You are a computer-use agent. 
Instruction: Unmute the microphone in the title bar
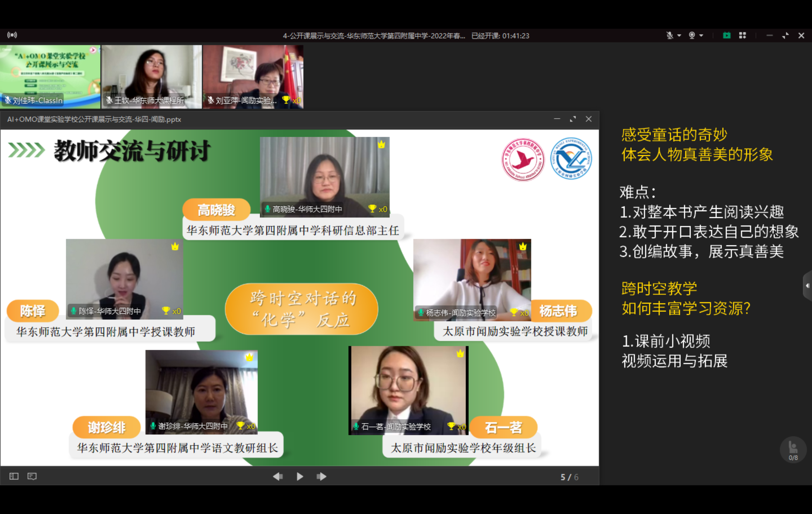click(x=670, y=35)
